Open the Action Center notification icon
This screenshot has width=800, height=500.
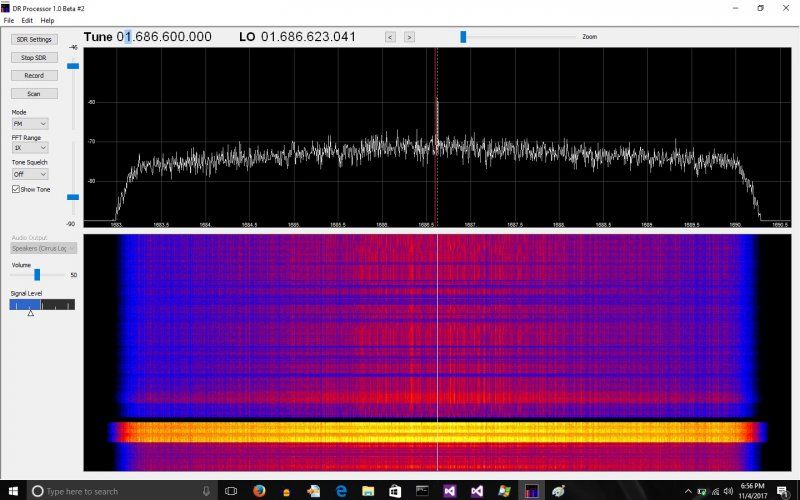pos(783,491)
